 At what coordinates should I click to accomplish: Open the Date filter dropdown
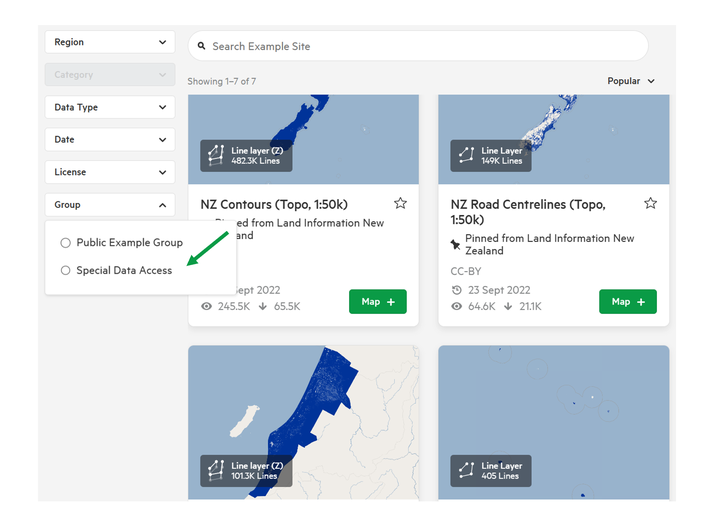click(110, 140)
